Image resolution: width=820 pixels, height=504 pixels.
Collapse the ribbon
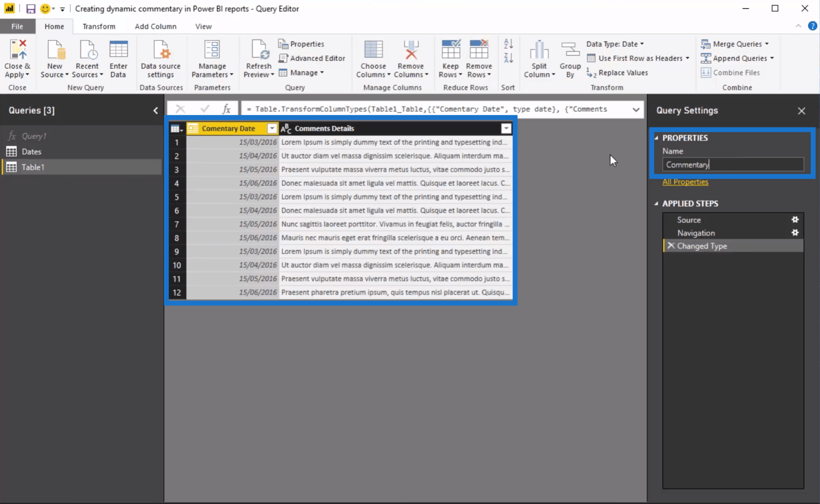click(799, 26)
